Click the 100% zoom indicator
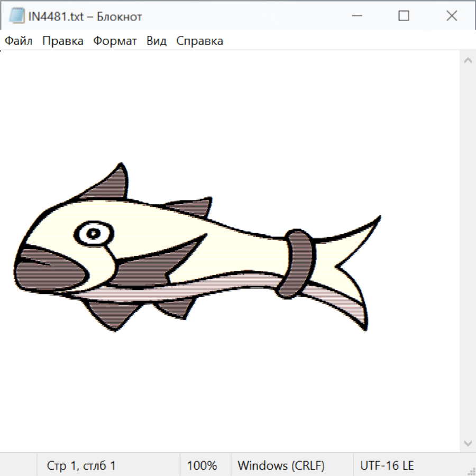The height and width of the screenshot is (476, 476). (202, 466)
